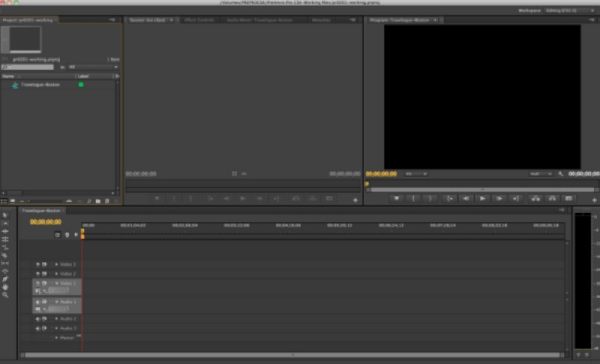Select the Ripple Edit tool
600x364 pixels.
point(5,231)
